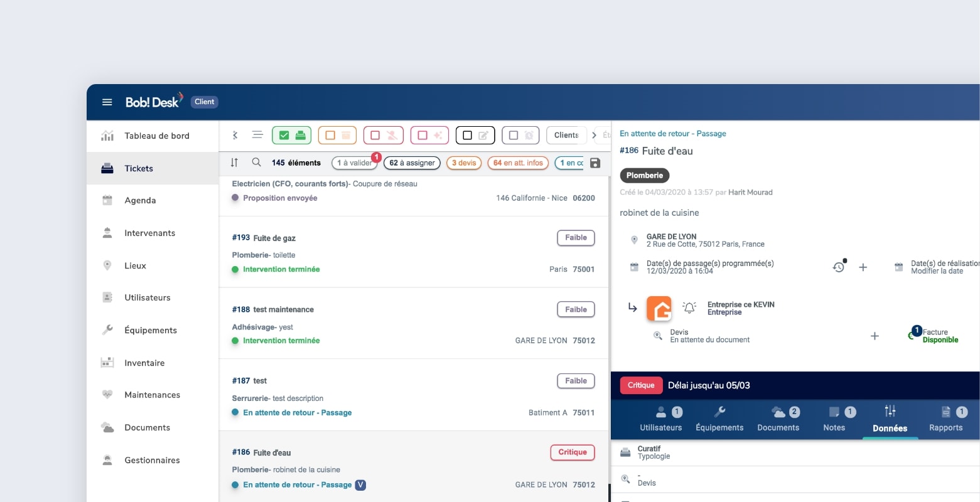The width and height of the screenshot is (980, 502).
Task: Click the bell icon next to Entreprise ce KEVIN
Action: [x=689, y=308]
